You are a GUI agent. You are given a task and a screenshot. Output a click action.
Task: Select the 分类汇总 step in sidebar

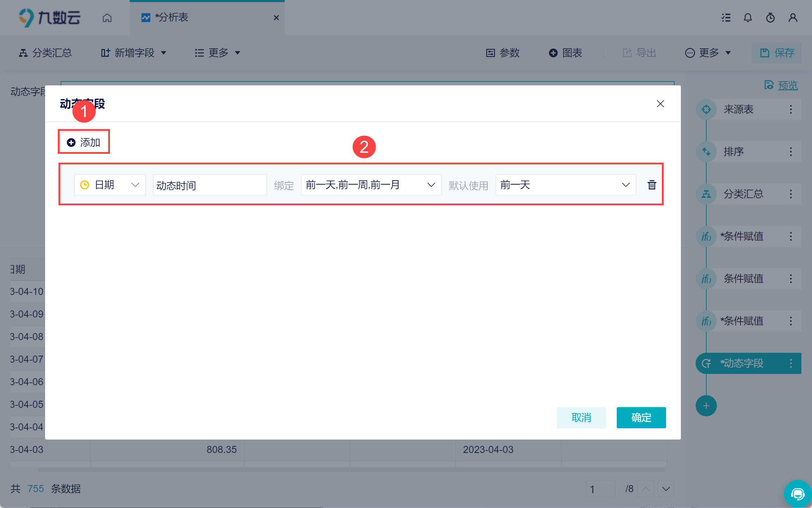(x=743, y=194)
